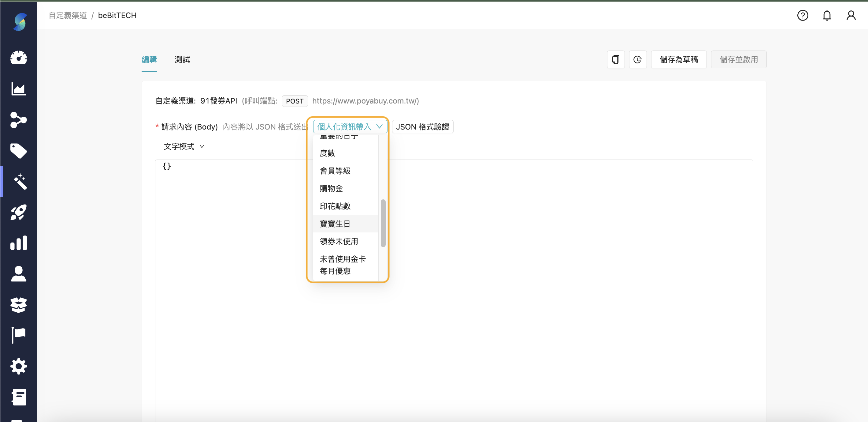Open version history via the clock icon
This screenshot has height=422, width=868.
[638, 59]
